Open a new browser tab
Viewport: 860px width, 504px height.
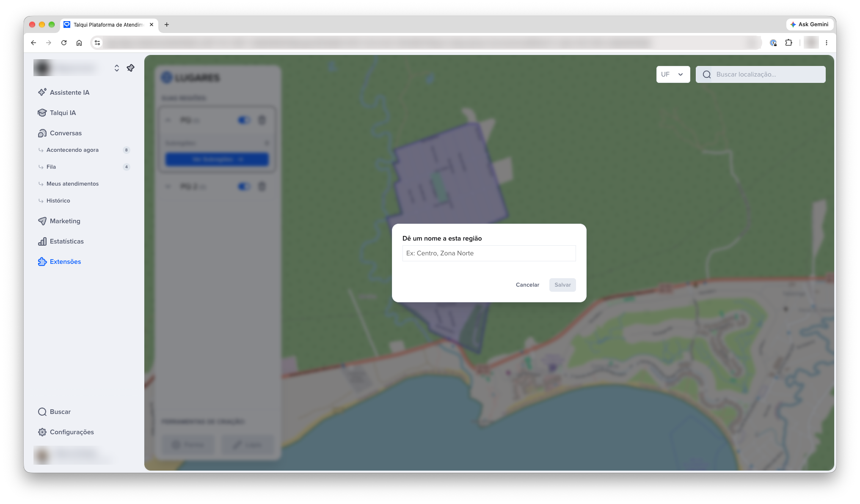(167, 25)
